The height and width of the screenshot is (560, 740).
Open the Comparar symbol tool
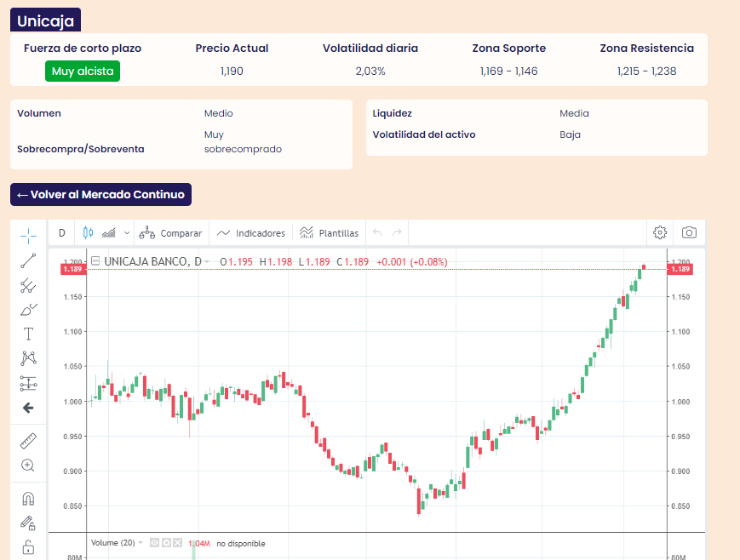tap(170, 232)
